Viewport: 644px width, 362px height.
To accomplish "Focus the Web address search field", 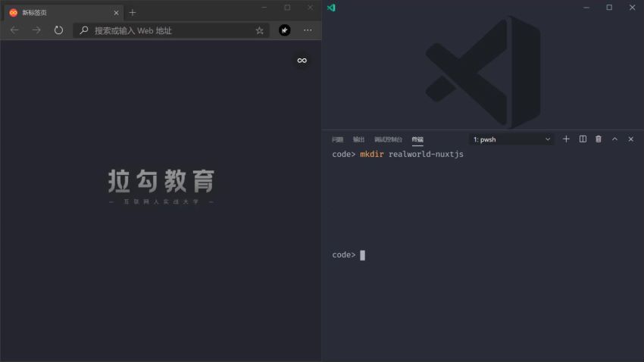I will [x=171, y=30].
